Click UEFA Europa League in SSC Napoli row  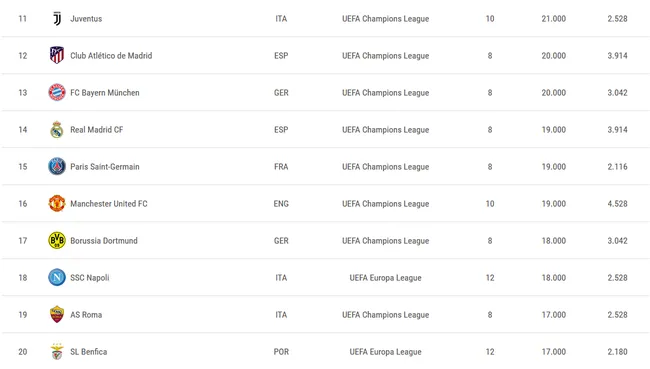click(x=385, y=278)
